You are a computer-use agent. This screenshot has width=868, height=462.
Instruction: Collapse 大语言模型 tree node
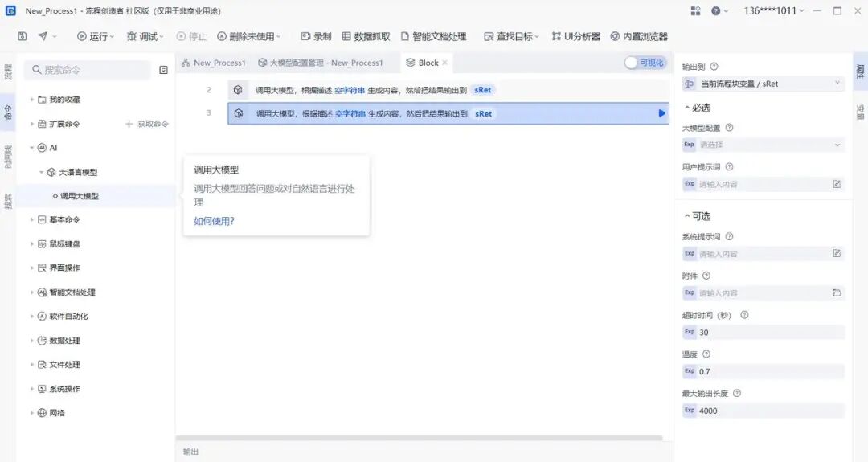point(42,172)
